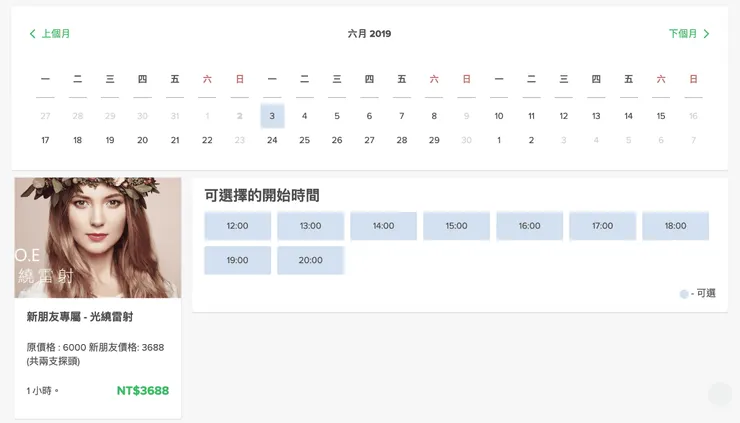Viewport: 740px width, 423px height.
Task: Pick date 20 on calendar
Action: pyautogui.click(x=143, y=140)
